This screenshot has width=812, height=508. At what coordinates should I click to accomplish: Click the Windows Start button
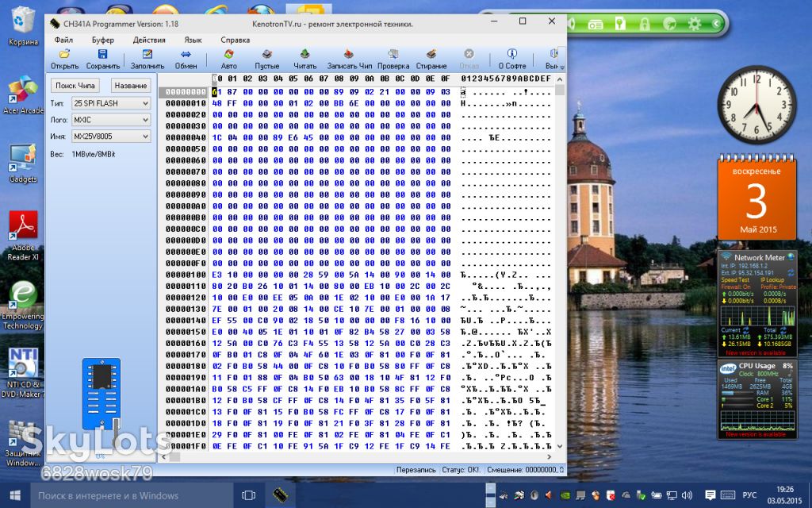pyautogui.click(x=15, y=495)
